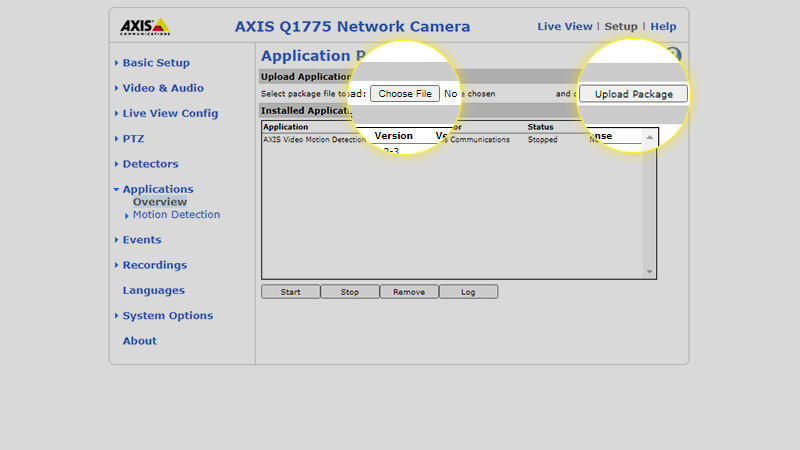Viewport: 800px width, 450px height.
Task: Open the Live View link
Action: (x=564, y=27)
